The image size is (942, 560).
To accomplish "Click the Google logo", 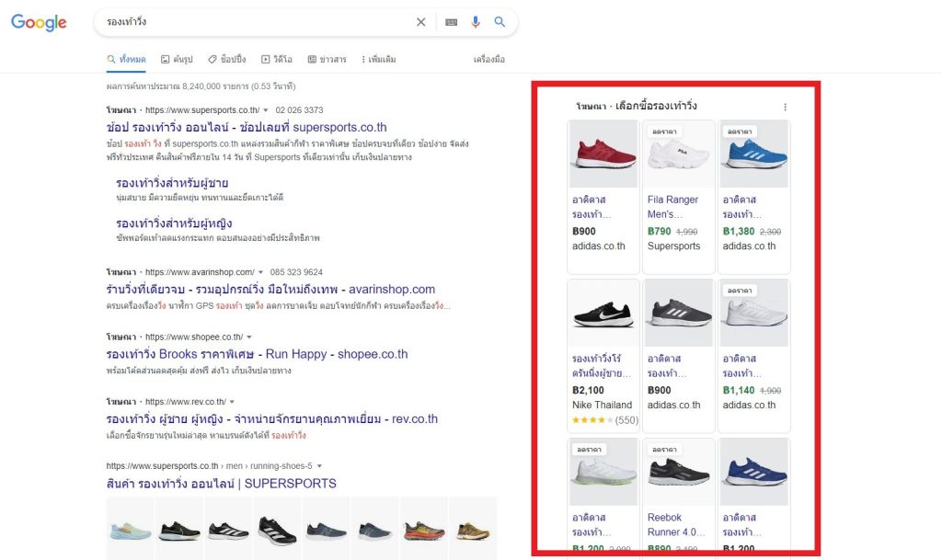I will point(39,22).
